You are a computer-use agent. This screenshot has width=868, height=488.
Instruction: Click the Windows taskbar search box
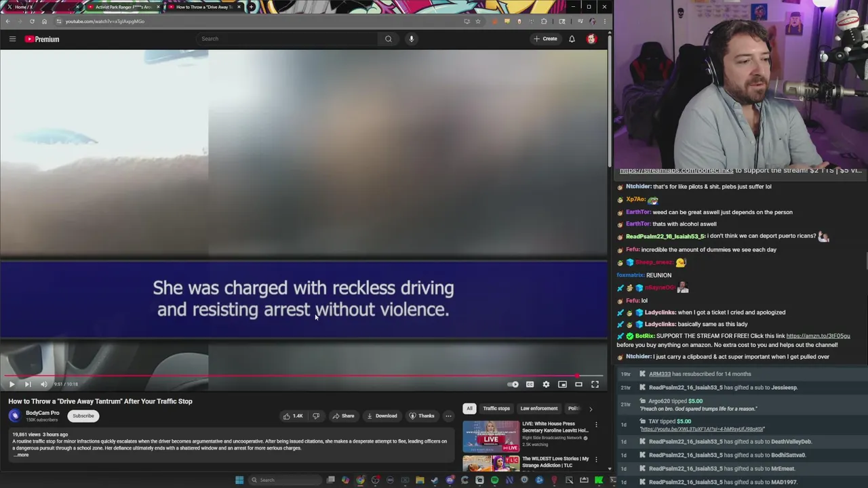click(285, 480)
